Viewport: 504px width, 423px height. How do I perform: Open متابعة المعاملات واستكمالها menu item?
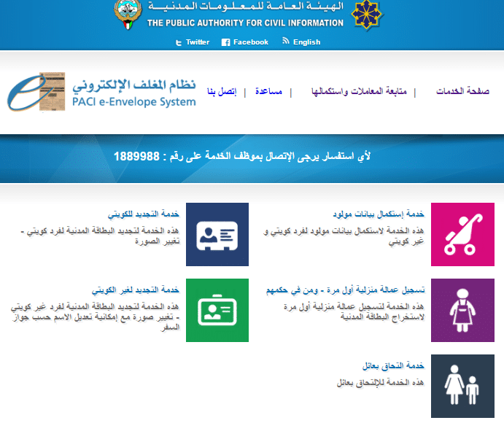[359, 91]
